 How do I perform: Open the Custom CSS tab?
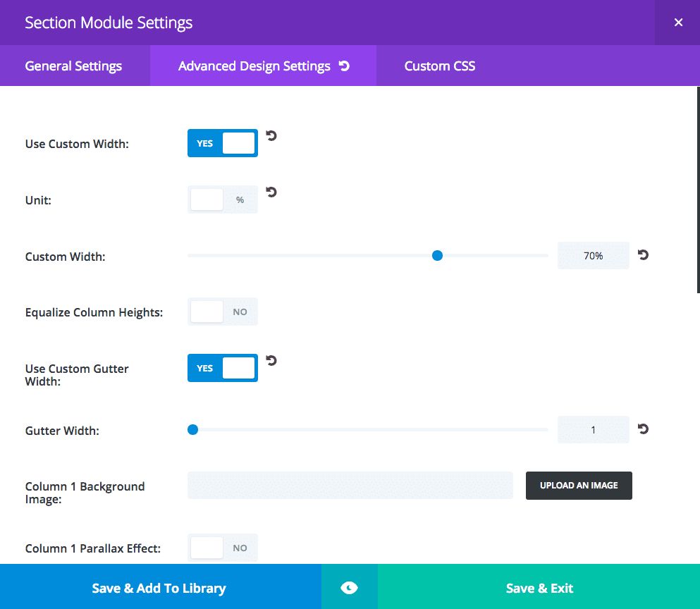[x=440, y=66]
